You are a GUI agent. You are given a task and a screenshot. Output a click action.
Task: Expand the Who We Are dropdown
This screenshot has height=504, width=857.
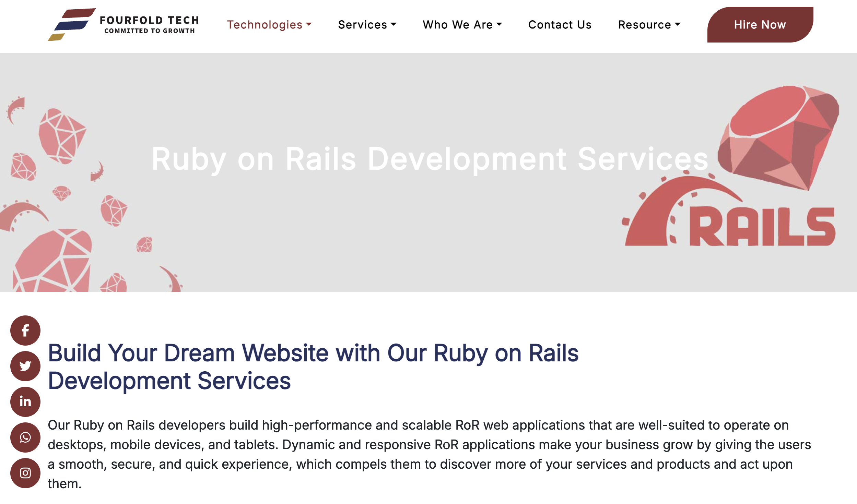[462, 25]
